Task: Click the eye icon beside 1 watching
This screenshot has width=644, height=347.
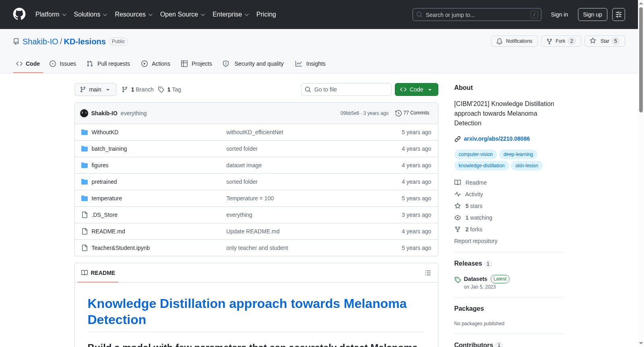Action: 458,218
